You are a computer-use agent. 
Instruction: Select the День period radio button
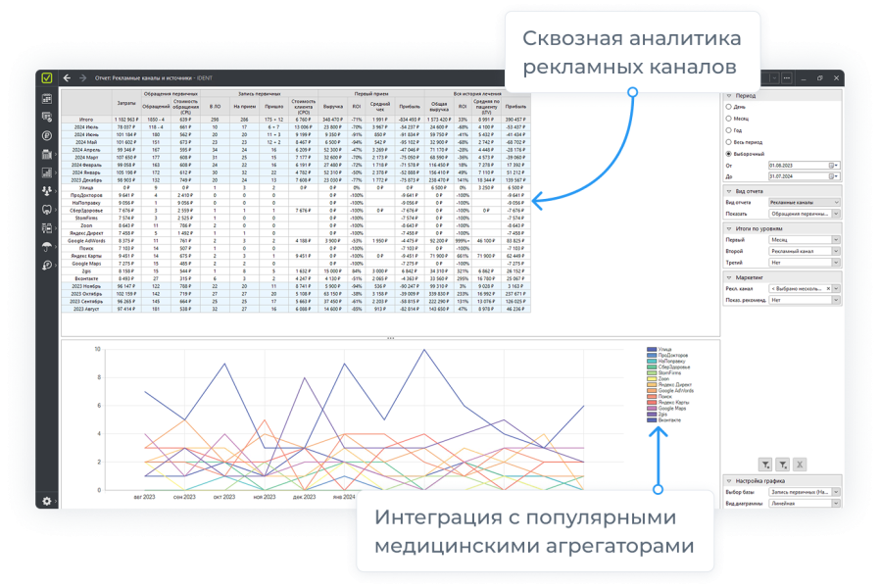click(x=728, y=107)
